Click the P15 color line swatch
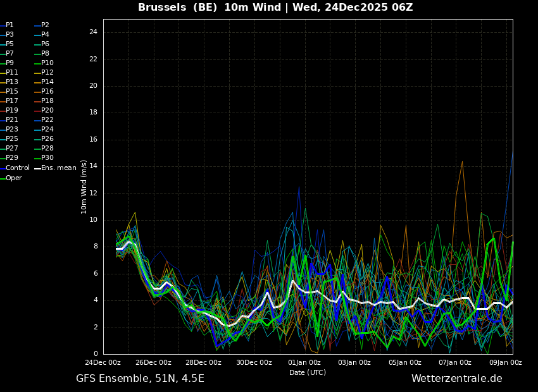 coord(3,92)
